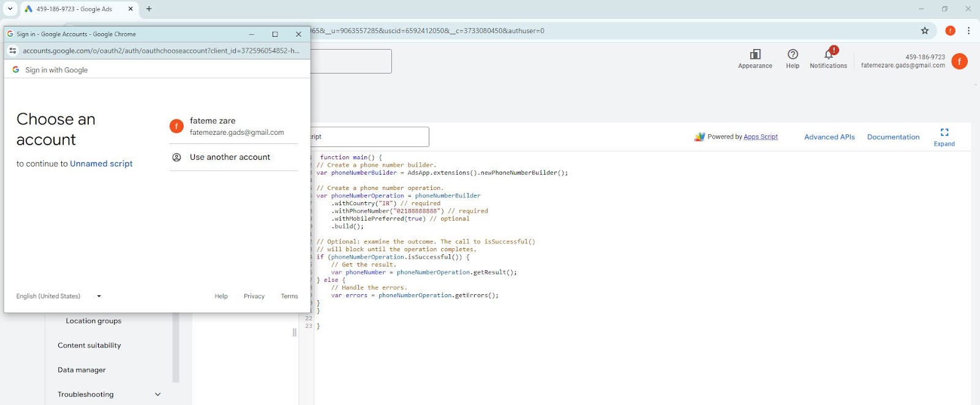Open the Notifications bell icon
The width and height of the screenshot is (980, 405).
(x=829, y=54)
